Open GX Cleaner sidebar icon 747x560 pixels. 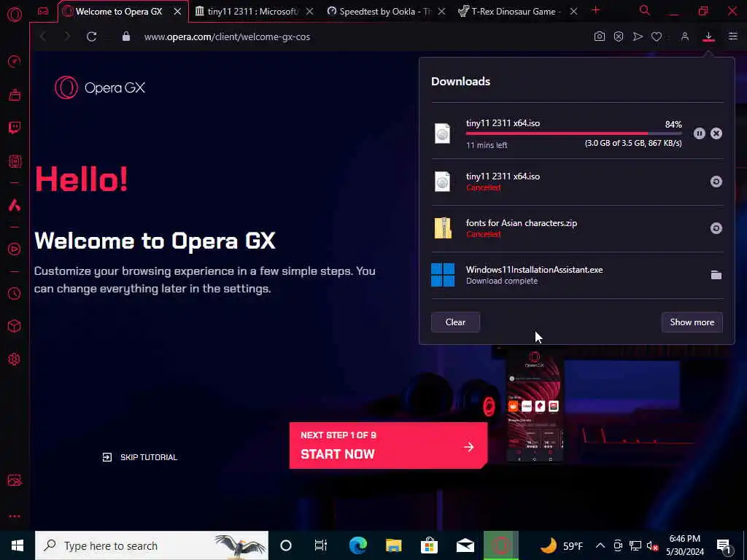coord(15,95)
